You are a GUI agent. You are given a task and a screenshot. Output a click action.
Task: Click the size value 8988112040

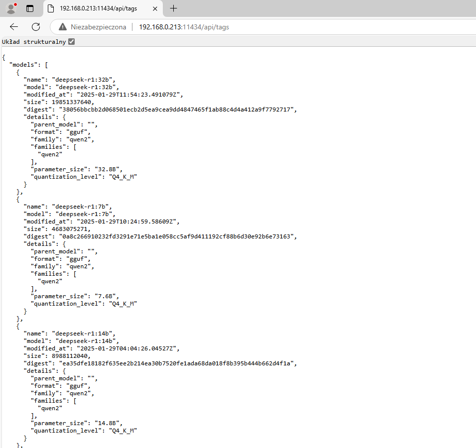point(70,356)
